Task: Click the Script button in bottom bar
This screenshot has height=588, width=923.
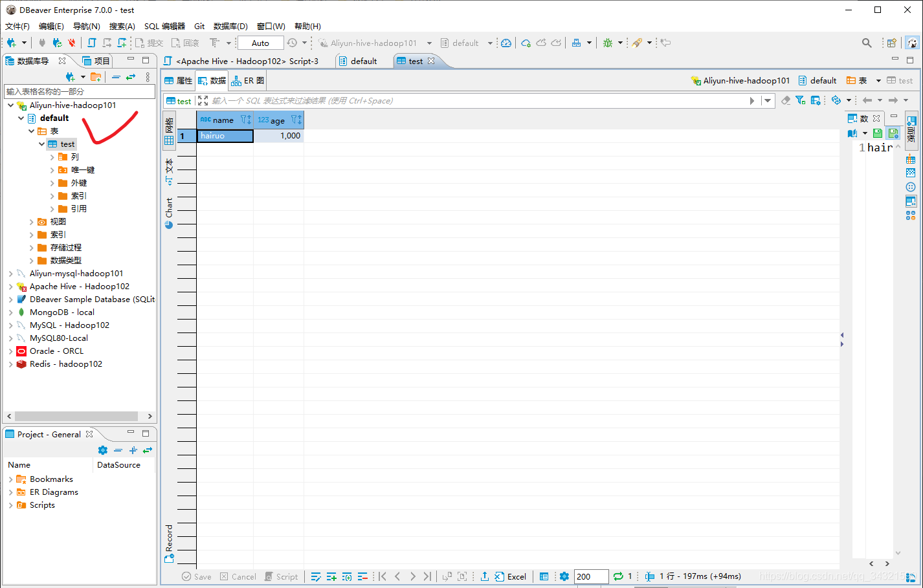Action: click(x=282, y=576)
